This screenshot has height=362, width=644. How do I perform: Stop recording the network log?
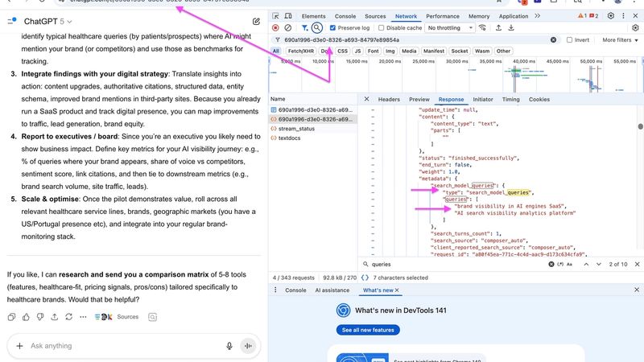point(275,28)
